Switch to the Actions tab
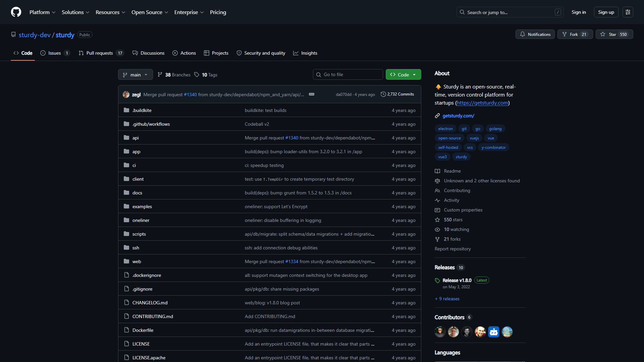 (x=184, y=53)
